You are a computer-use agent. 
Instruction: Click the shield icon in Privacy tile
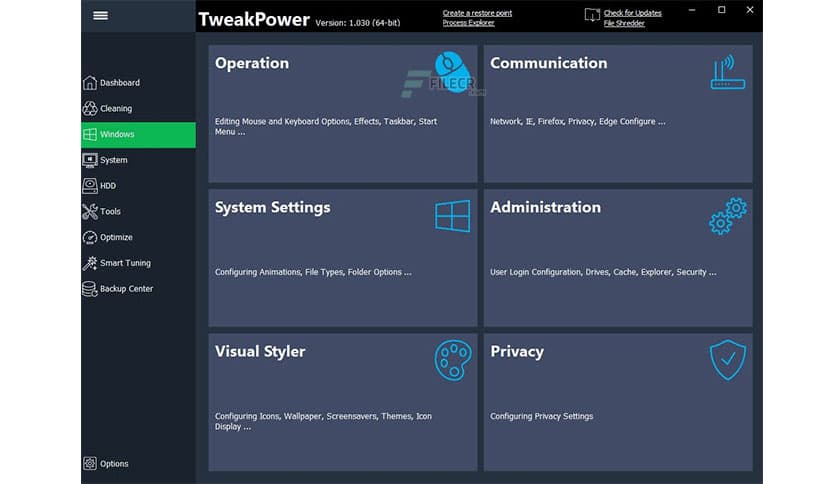coord(728,360)
